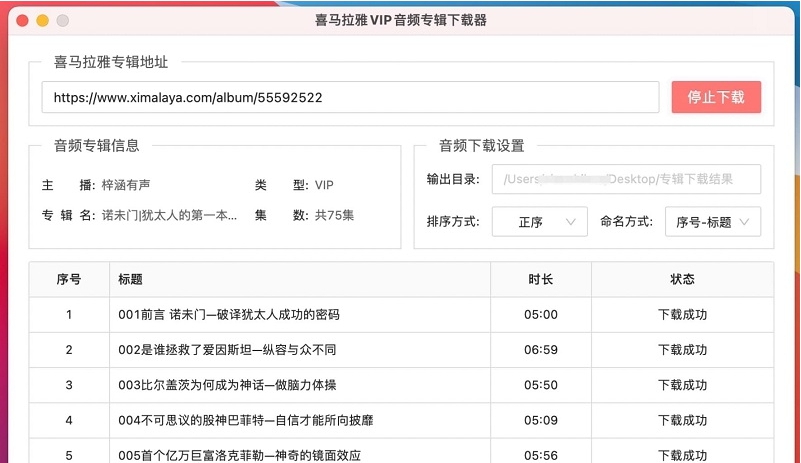Click the 停止下载 button

pyautogui.click(x=716, y=97)
